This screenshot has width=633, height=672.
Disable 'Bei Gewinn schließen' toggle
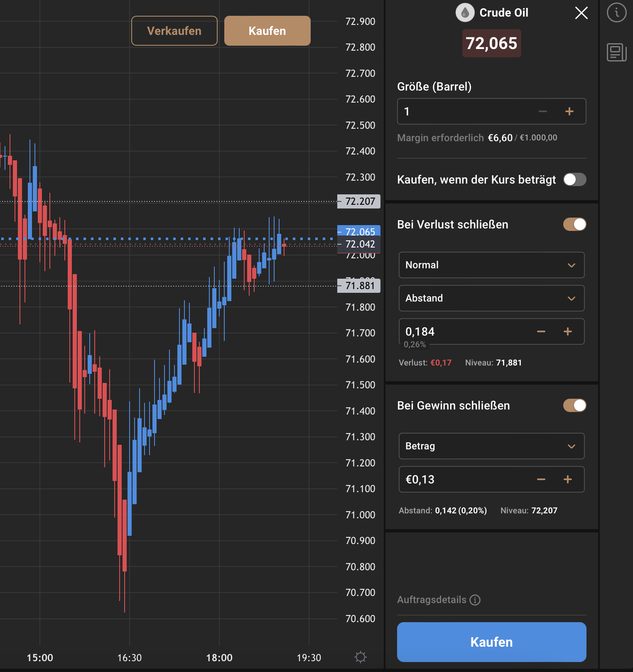click(x=575, y=405)
